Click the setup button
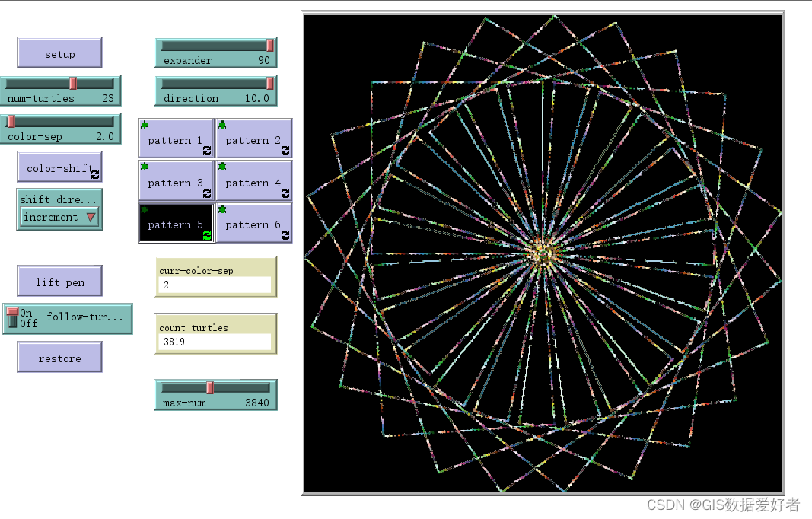This screenshot has width=812, height=519. click(59, 53)
